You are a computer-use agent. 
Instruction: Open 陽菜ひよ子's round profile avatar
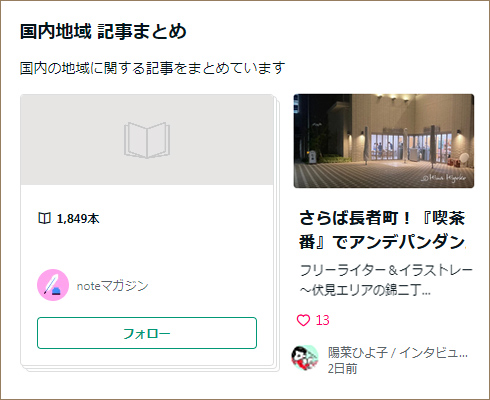(x=305, y=358)
